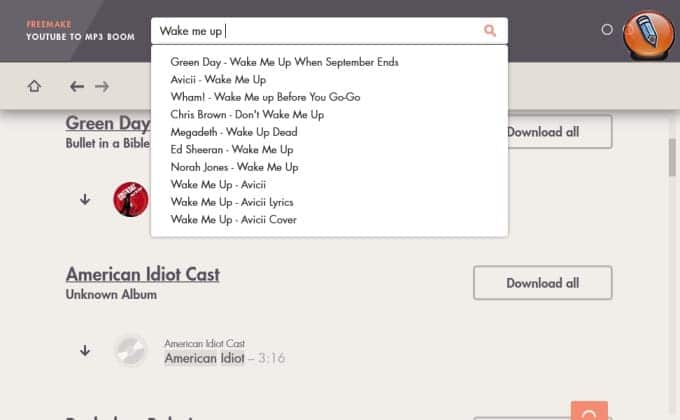Click the Unknown Album label

111,295
